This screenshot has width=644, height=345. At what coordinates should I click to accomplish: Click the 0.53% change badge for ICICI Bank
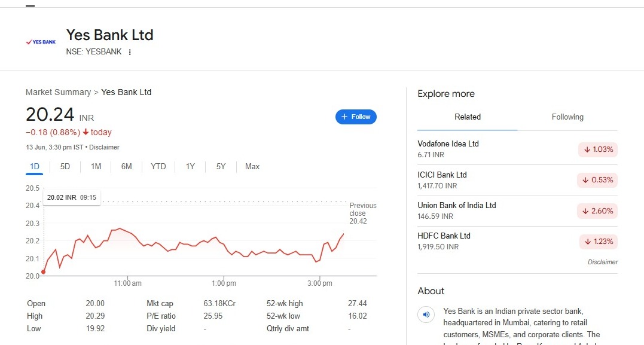(597, 180)
